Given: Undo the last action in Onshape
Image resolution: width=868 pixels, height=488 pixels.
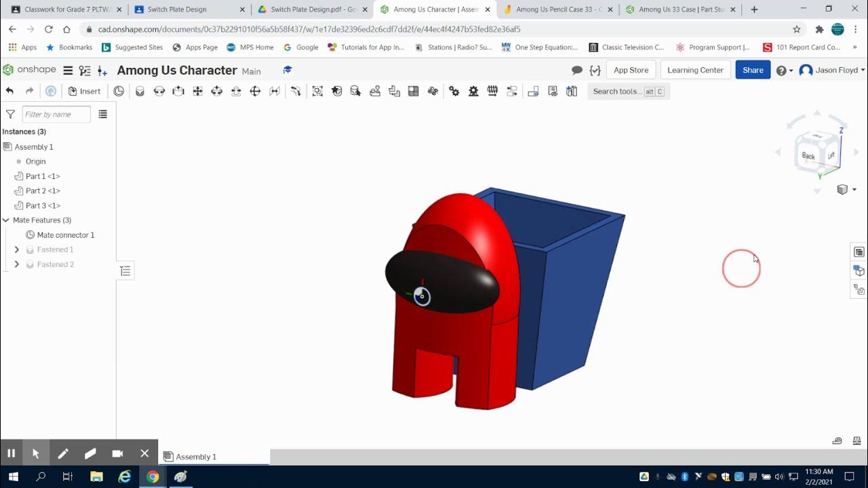Looking at the screenshot, I should [x=9, y=91].
